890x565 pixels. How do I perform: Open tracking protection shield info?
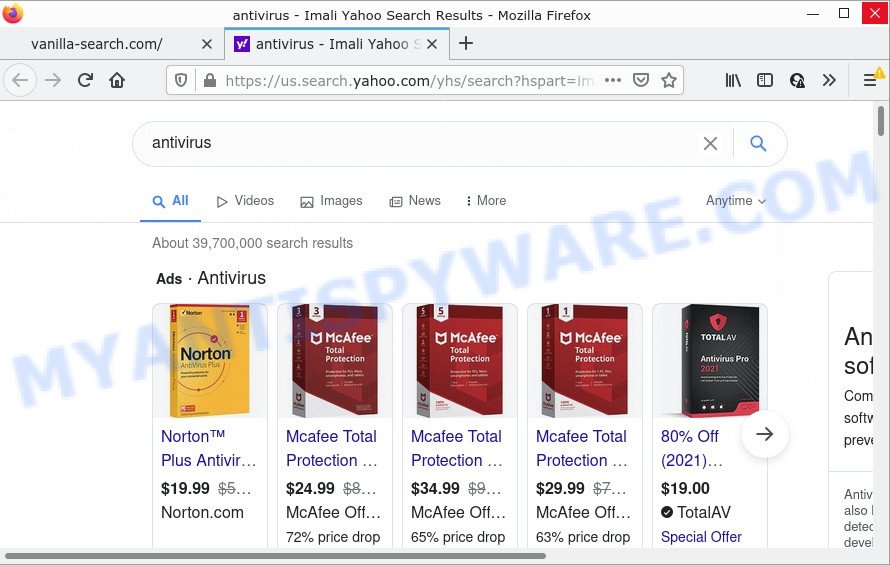tap(181, 81)
